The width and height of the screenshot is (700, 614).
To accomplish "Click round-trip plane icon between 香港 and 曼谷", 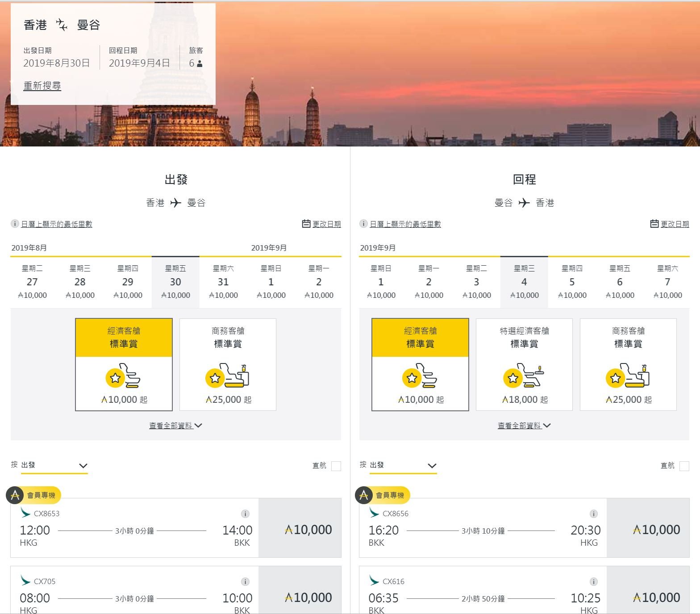I will pos(62,25).
